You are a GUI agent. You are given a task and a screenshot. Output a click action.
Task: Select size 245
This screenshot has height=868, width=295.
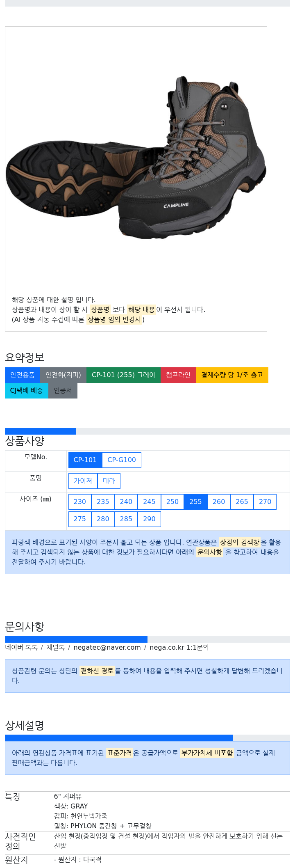149,502
